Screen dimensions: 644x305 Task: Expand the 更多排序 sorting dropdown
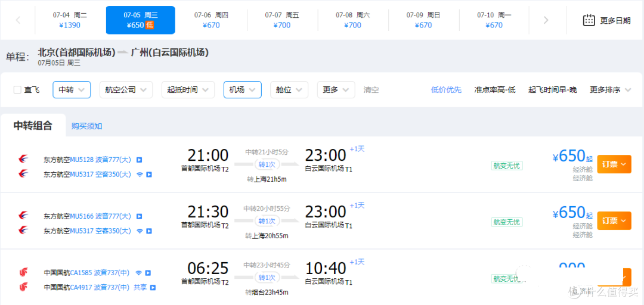[x=611, y=90]
